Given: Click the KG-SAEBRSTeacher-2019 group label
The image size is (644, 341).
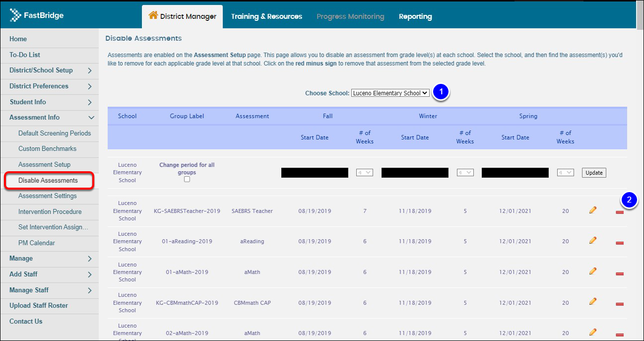Looking at the screenshot, I should coord(187,211).
